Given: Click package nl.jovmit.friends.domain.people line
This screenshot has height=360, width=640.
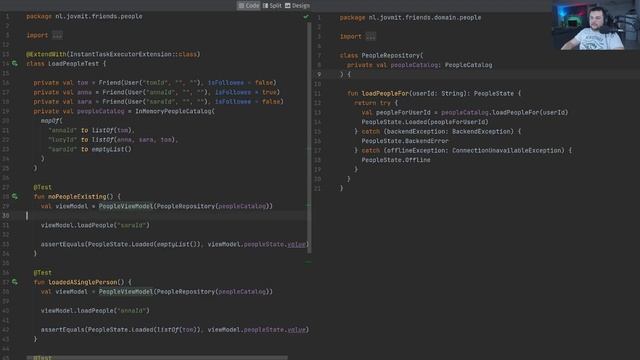Looking at the screenshot, I should [410, 18].
